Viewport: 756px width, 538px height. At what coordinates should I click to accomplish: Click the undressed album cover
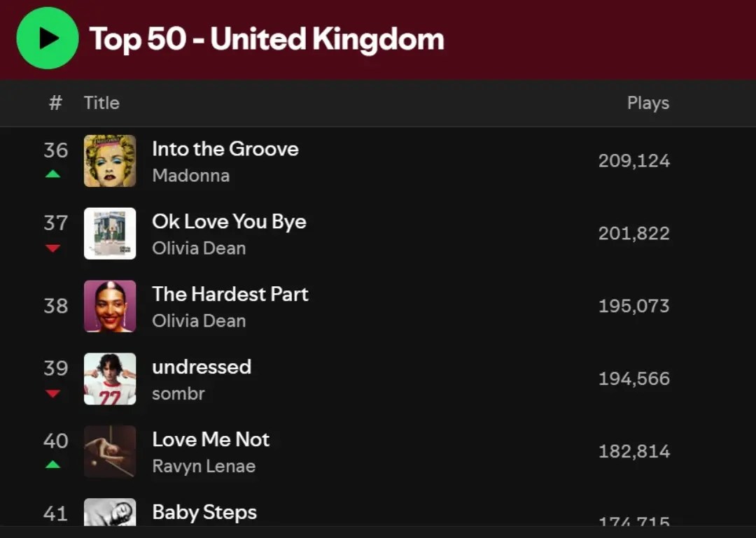point(110,379)
